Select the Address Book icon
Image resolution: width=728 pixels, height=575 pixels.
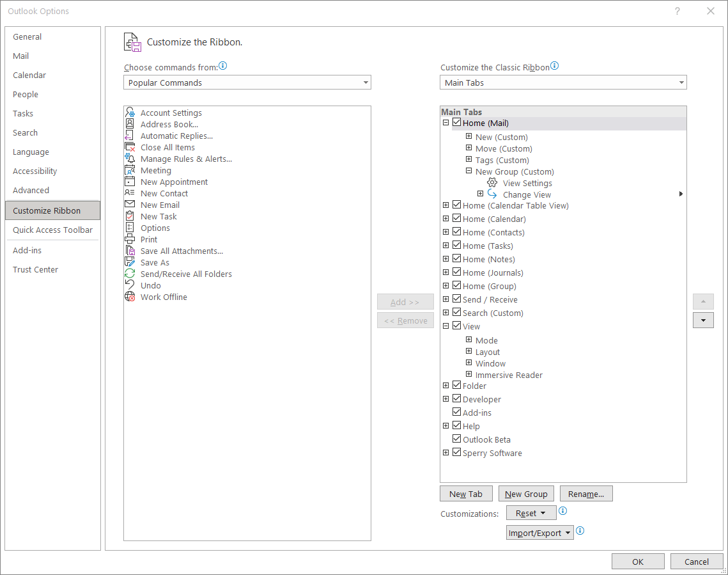[x=130, y=124]
